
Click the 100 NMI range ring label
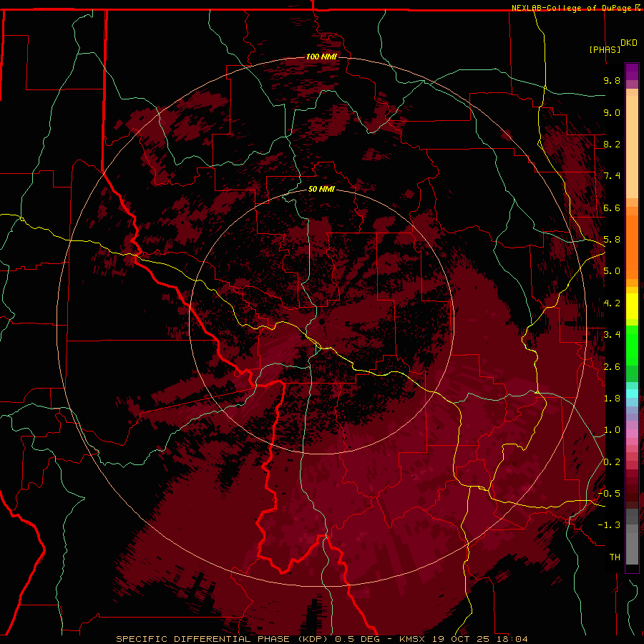(321, 57)
